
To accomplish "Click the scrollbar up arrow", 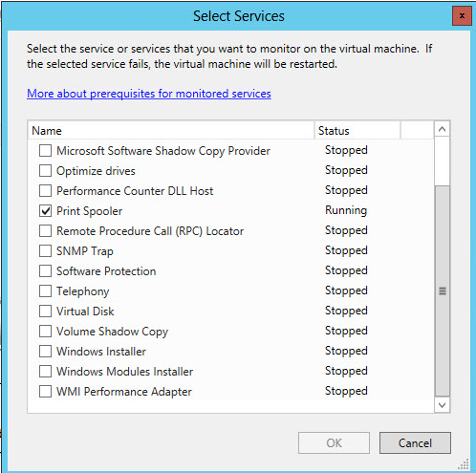I will 442,129.
